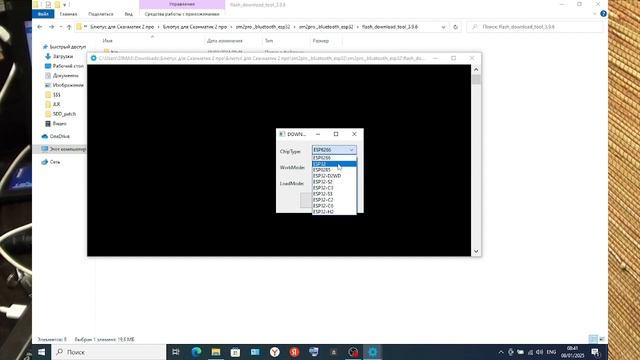Switch Explorer to details view icon
The image size is (640, 360).
pos(593,339)
